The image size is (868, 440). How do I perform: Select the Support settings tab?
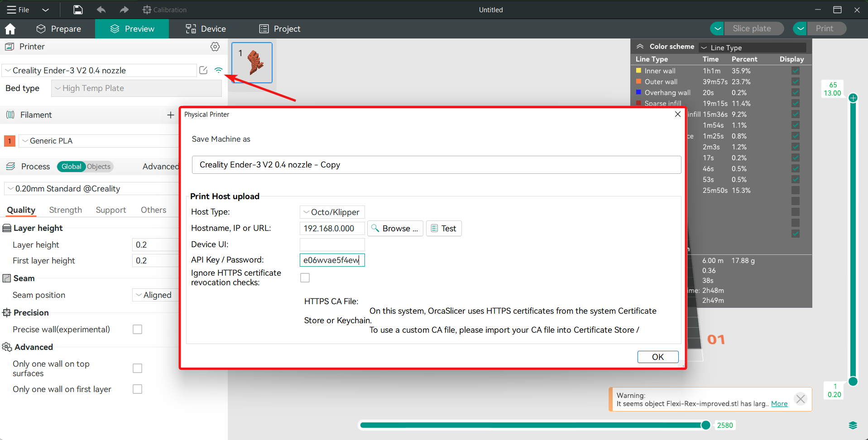[x=111, y=210]
